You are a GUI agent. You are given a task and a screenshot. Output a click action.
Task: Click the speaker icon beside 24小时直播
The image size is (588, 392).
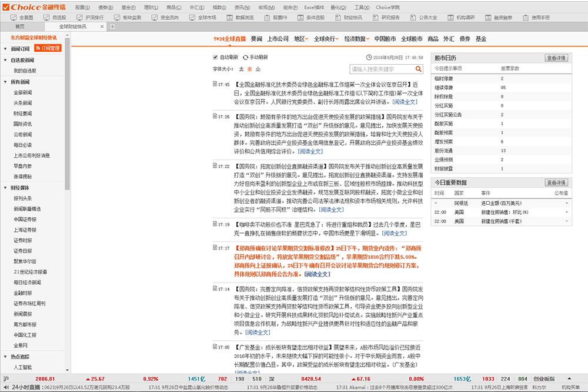pos(6,387)
